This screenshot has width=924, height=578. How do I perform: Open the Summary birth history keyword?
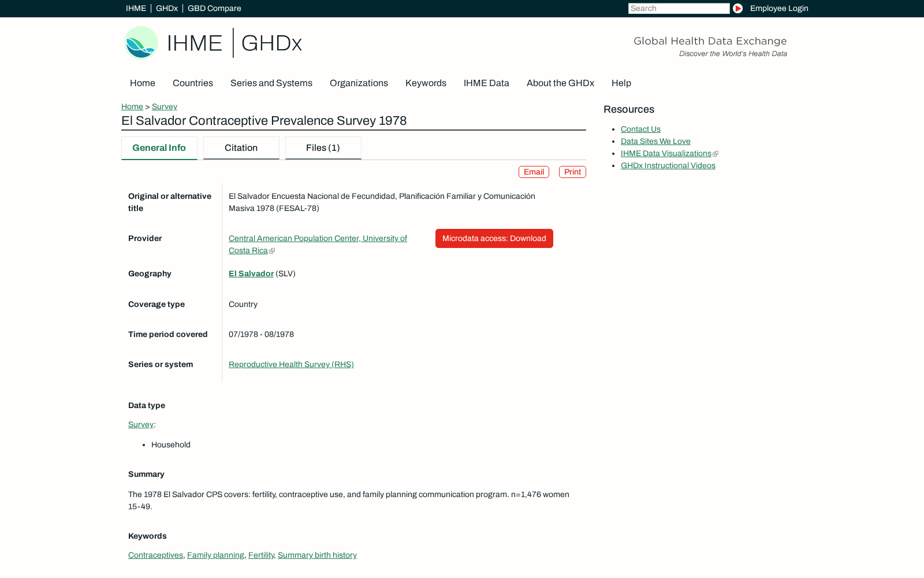[317, 555]
